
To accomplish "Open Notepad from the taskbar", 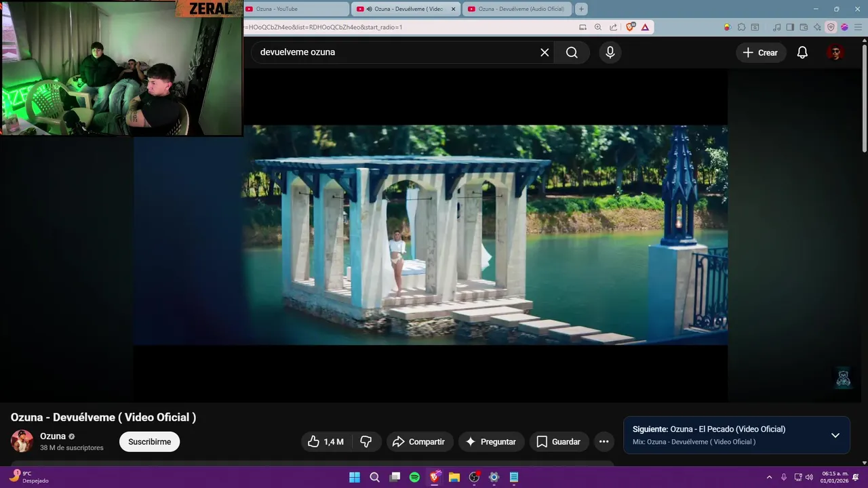I will 514,477.
